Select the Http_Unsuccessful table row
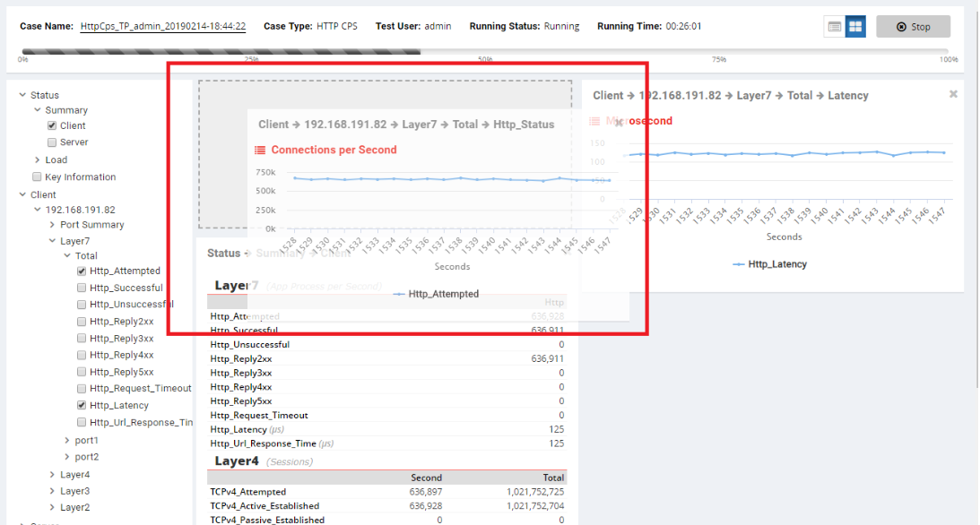Screen dimensions: 980x525 pos(386,345)
